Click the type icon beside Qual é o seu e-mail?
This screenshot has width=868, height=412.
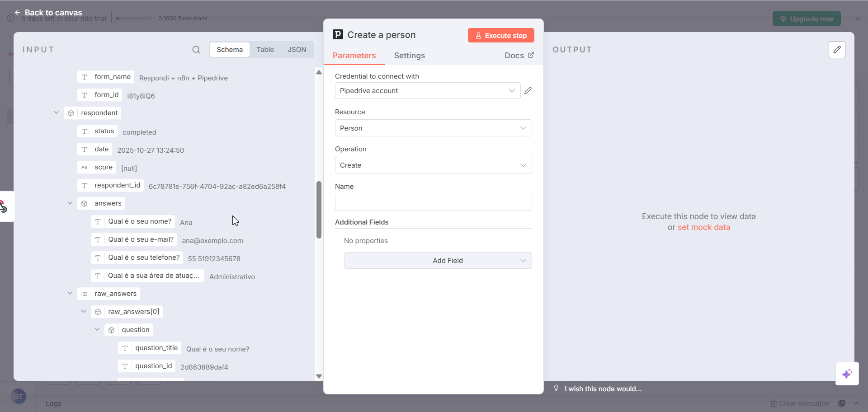[98, 239]
